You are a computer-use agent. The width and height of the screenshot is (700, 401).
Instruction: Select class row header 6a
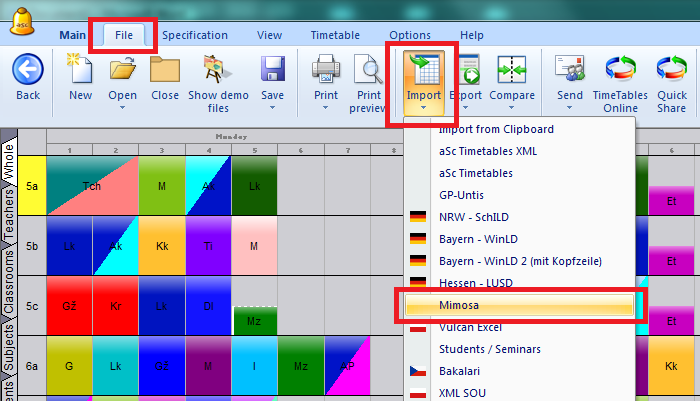[32, 366]
